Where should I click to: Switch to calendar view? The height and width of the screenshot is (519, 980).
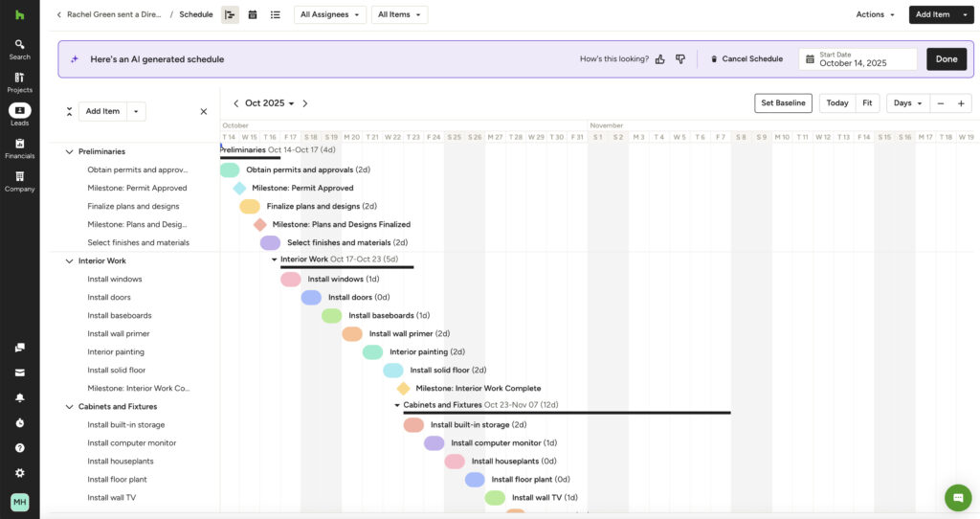[x=253, y=14]
